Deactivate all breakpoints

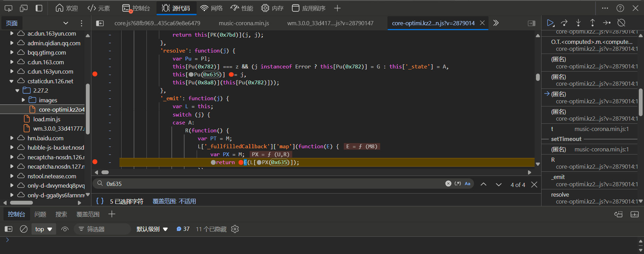[x=621, y=23]
